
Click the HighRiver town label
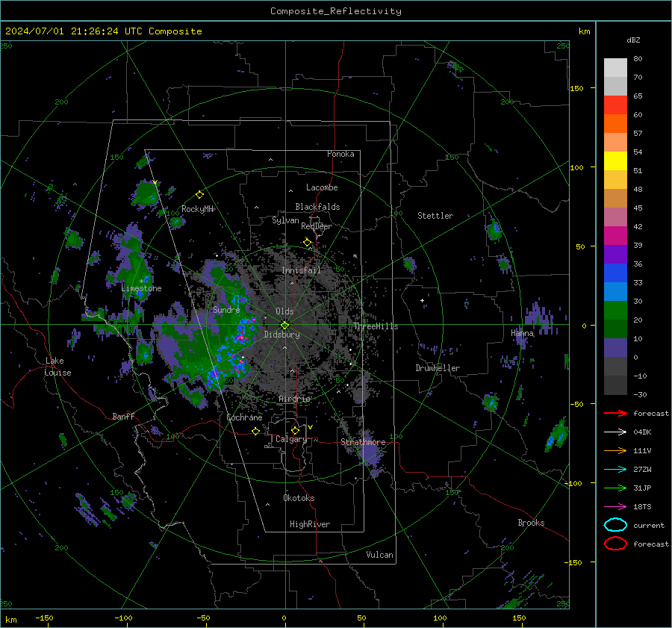[x=310, y=525]
